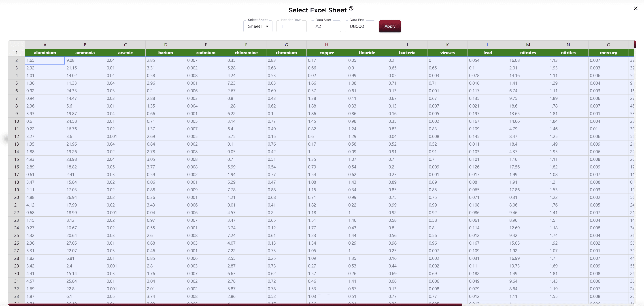The width and height of the screenshot is (644, 306).
Task: Click the ammonia header cell
Action: pyautogui.click(x=85, y=53)
